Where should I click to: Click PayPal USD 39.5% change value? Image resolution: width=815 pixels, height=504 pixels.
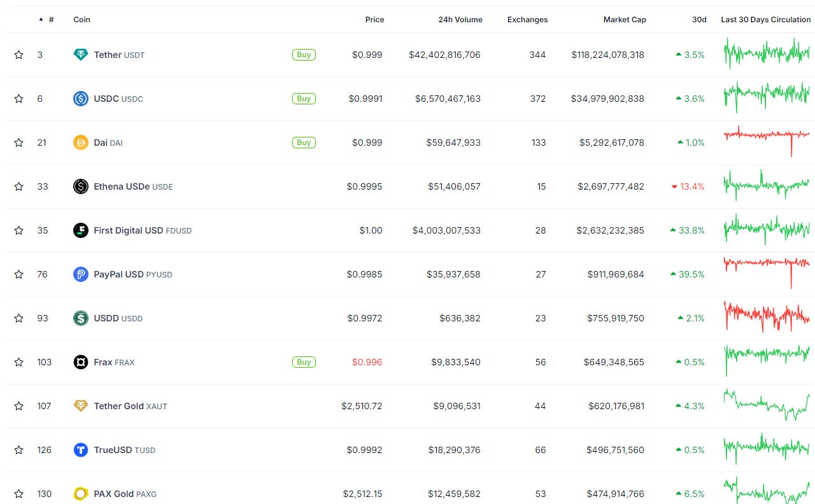coord(688,274)
